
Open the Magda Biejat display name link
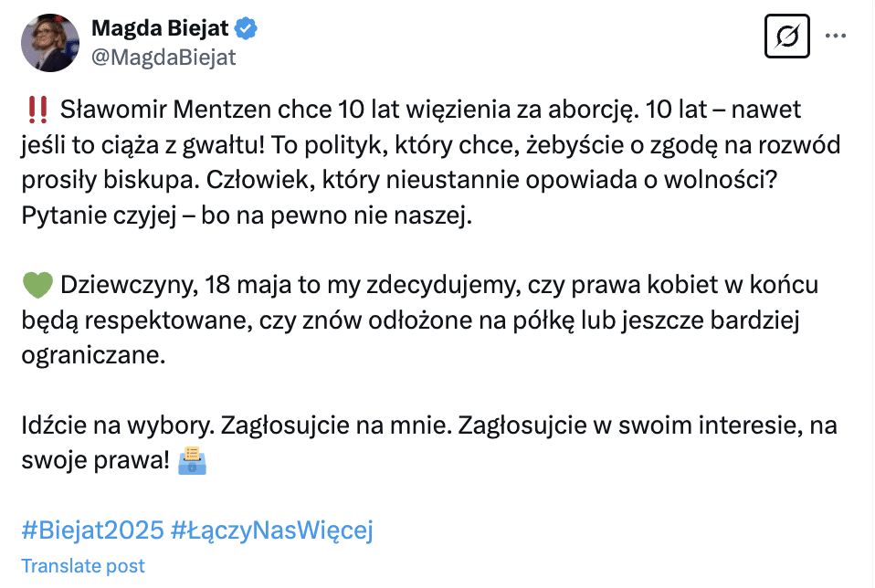[160, 28]
